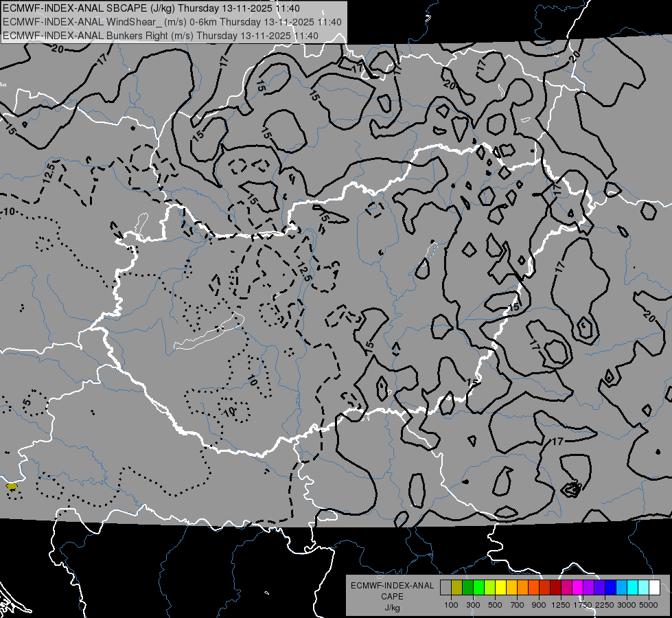
Task: Click the orange swatch left of 700 tick
Action: tap(523, 588)
